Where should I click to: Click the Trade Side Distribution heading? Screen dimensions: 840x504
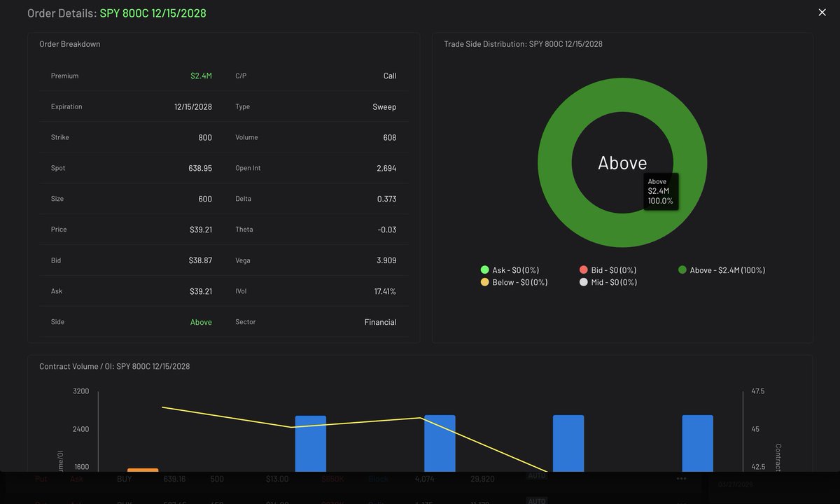[523, 44]
